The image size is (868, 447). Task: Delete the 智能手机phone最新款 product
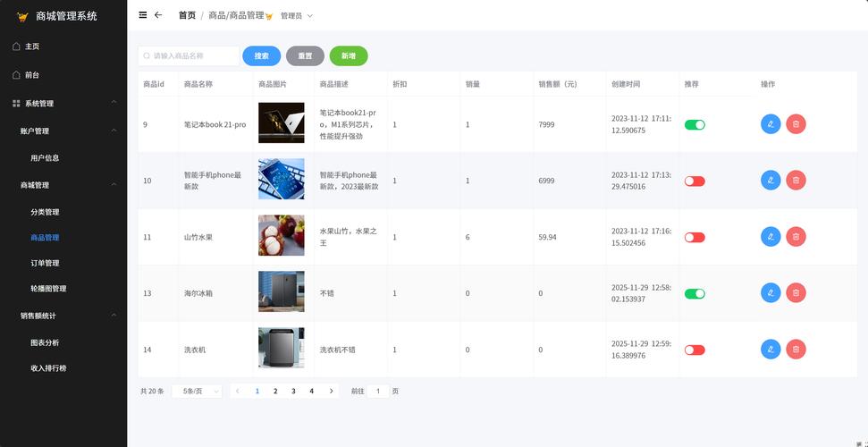point(796,181)
